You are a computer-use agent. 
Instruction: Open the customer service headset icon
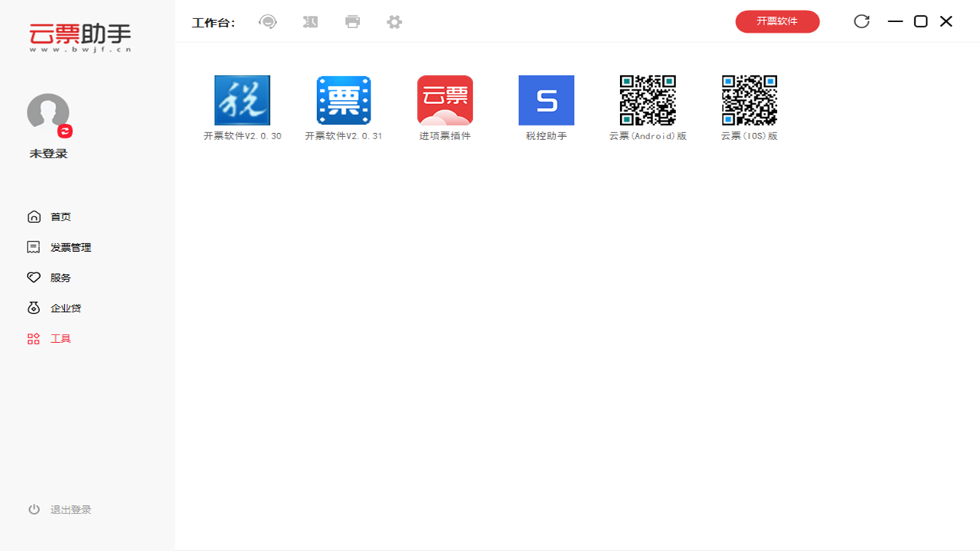coord(267,21)
